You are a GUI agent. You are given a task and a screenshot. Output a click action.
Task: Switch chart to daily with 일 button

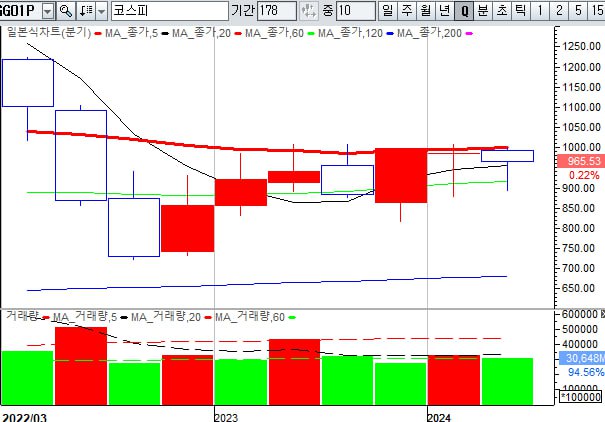[388, 11]
